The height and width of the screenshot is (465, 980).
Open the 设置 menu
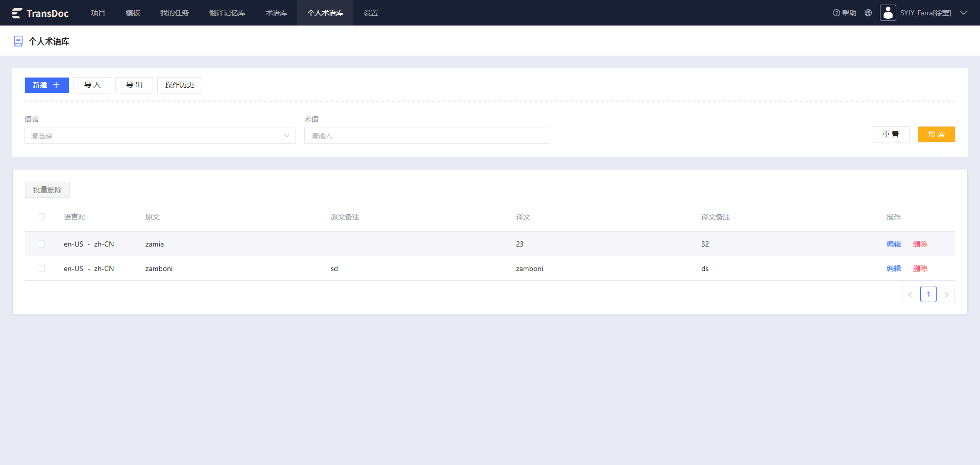click(x=371, y=13)
